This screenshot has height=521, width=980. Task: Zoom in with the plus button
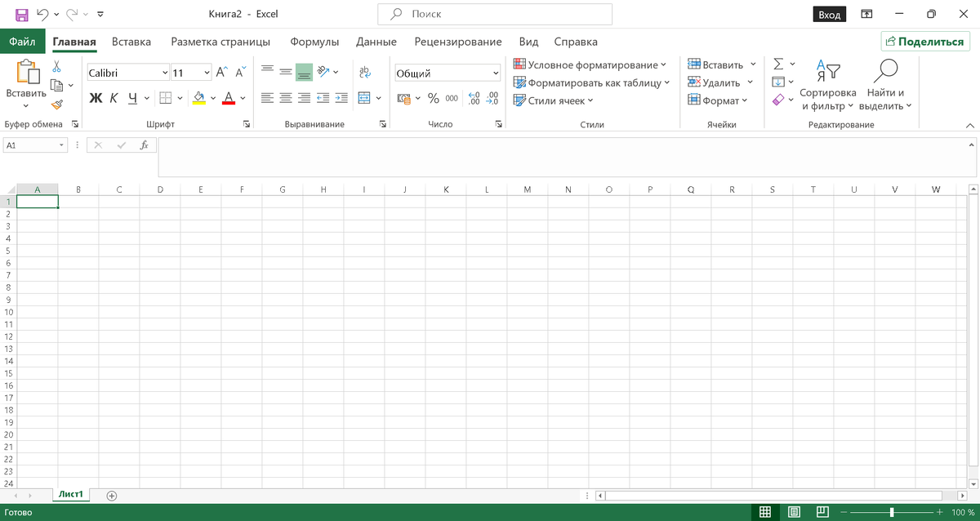click(x=941, y=512)
